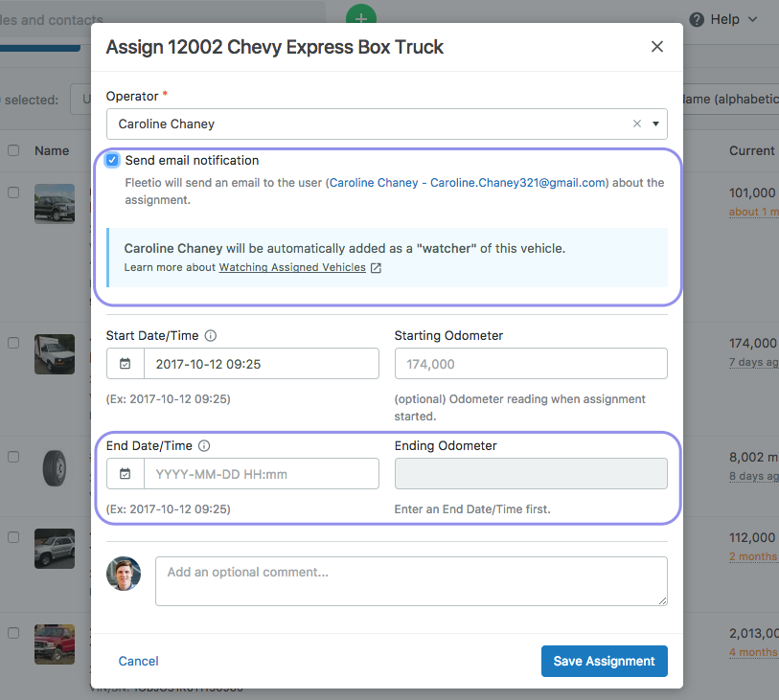
Task: Toggle the select-all checkbox beside Name
Action: (x=13, y=150)
